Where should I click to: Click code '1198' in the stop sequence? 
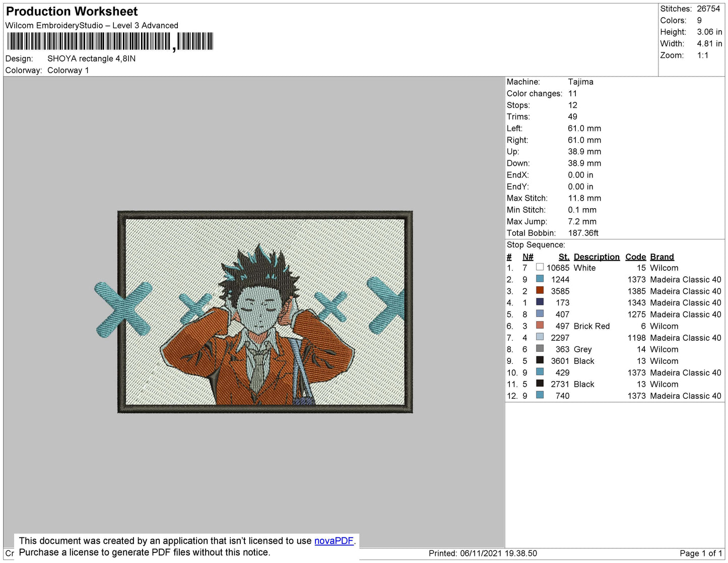pos(636,338)
